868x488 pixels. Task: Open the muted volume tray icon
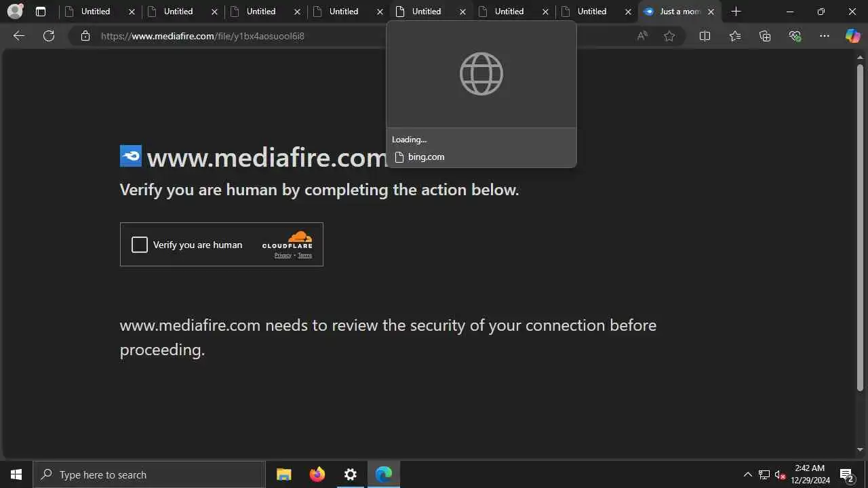click(781, 474)
